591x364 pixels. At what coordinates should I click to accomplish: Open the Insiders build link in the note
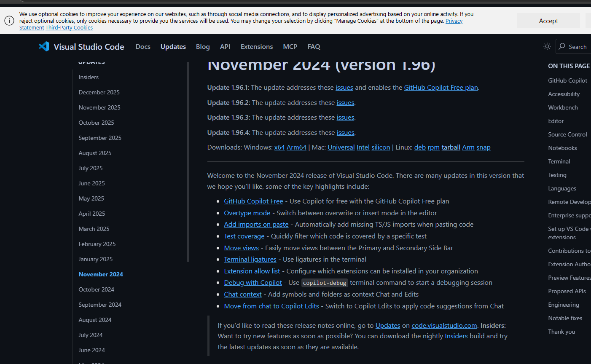coord(456,336)
